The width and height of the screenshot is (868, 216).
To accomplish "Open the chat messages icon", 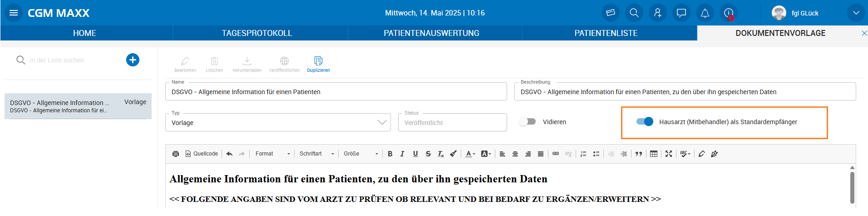I will pos(681,13).
